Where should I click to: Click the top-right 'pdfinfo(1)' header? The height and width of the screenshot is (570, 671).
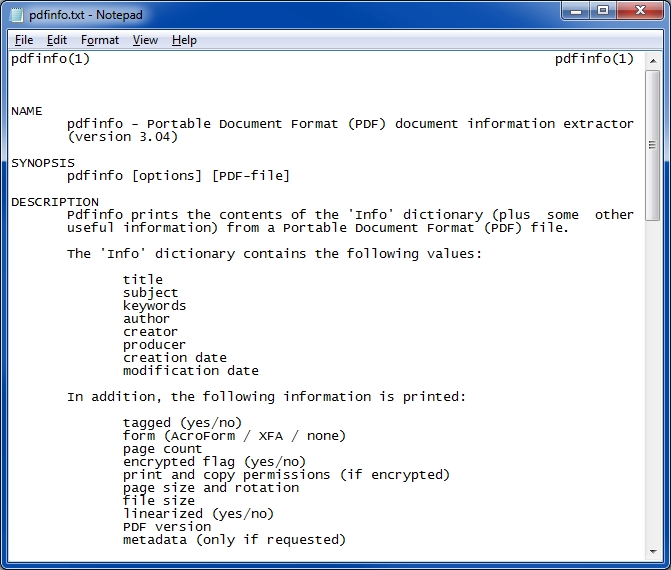pos(594,59)
